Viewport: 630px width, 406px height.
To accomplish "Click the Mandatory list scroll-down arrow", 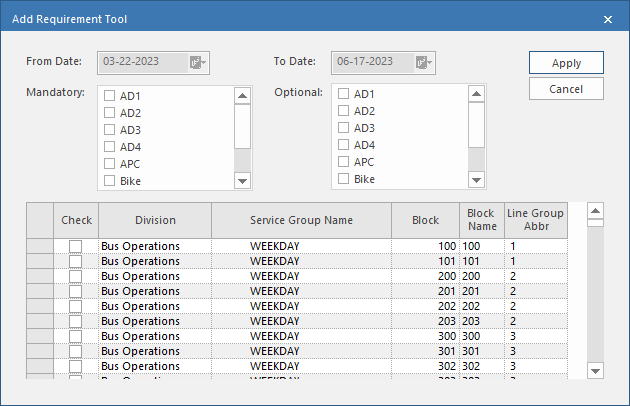I will pos(242,181).
